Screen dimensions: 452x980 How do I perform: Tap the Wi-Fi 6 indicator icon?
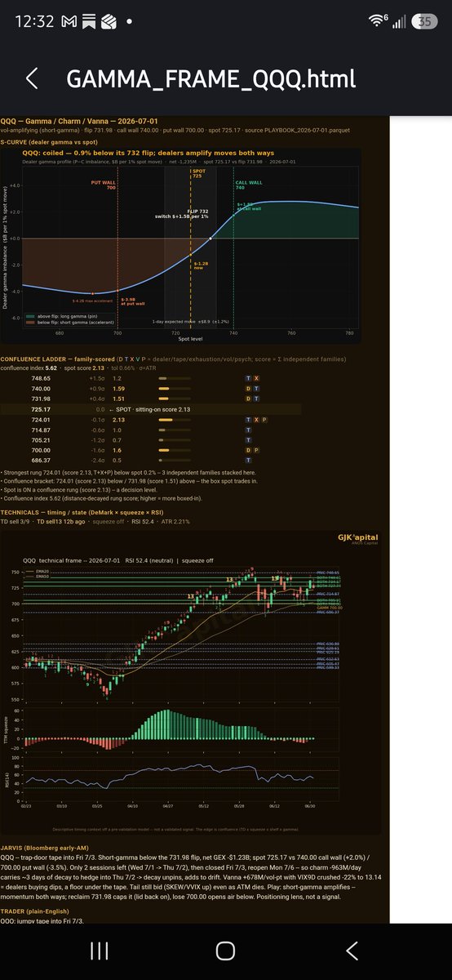pyautogui.click(x=376, y=20)
